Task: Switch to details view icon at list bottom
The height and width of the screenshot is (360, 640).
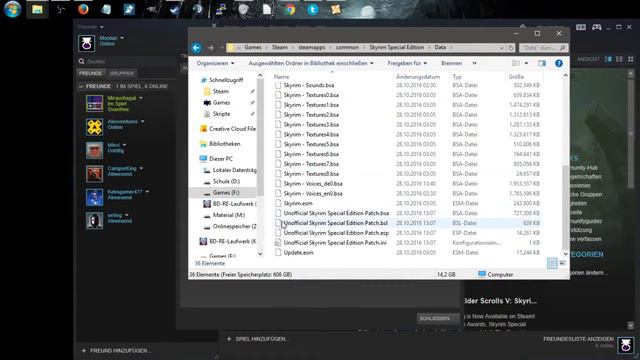Action: coord(552,263)
